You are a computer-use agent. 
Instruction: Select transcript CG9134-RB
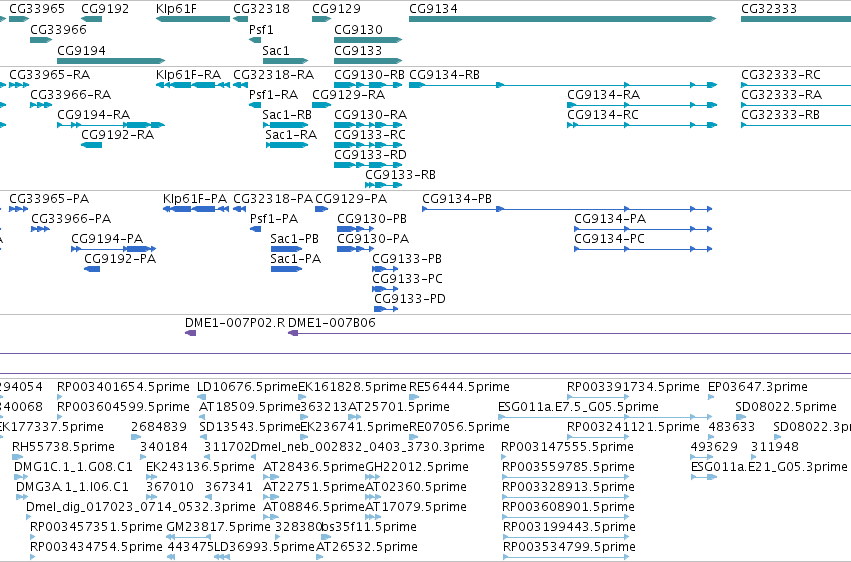tap(563, 85)
